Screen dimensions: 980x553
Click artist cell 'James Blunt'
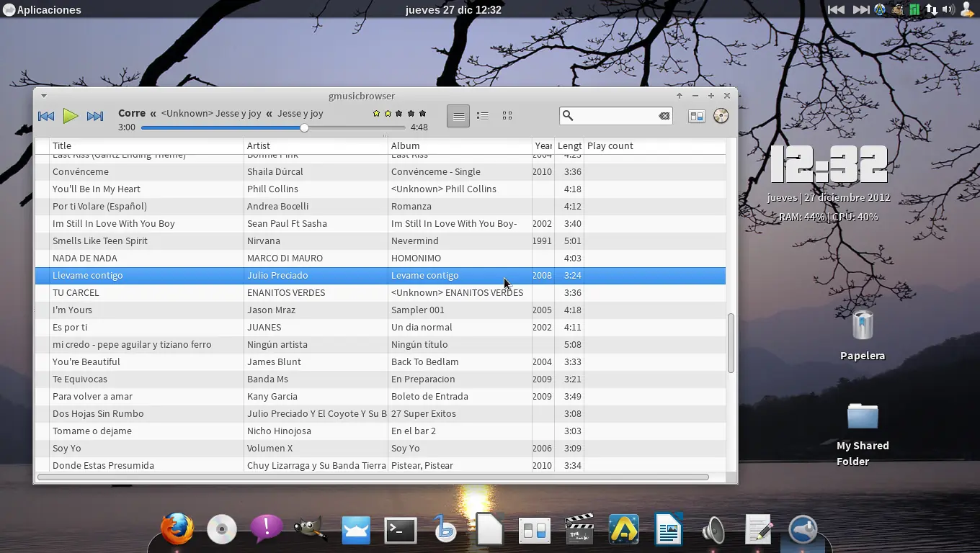pos(274,361)
